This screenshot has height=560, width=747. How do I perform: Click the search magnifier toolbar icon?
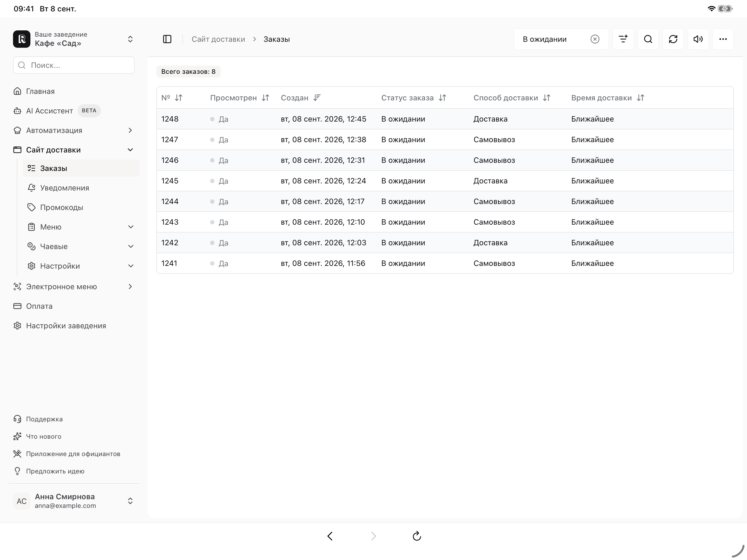coord(648,39)
